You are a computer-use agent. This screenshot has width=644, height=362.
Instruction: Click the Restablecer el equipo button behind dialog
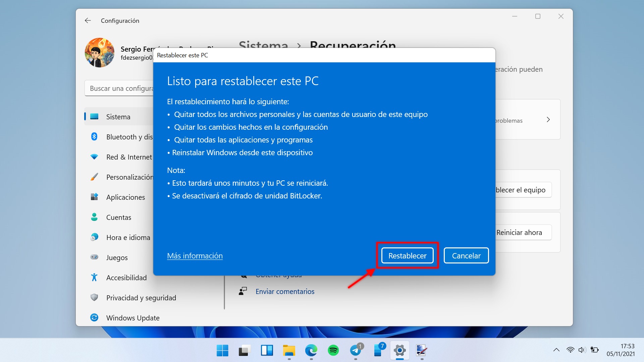point(523,190)
